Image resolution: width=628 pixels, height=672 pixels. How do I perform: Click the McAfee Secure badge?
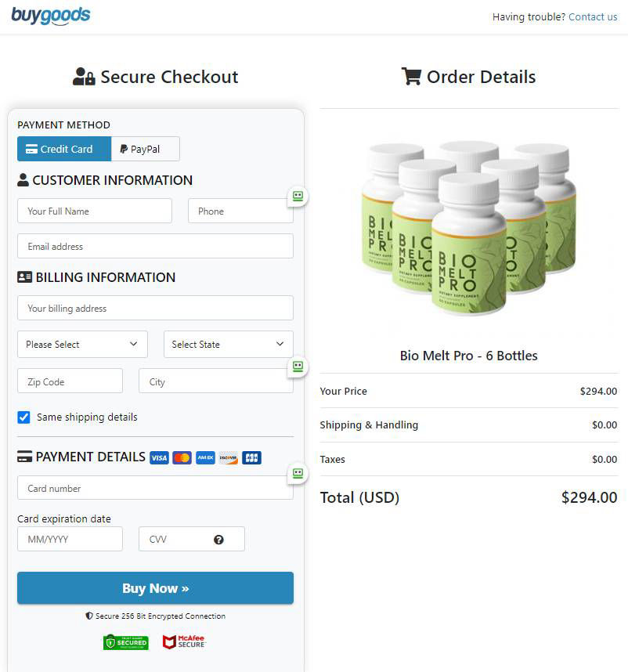(x=183, y=641)
